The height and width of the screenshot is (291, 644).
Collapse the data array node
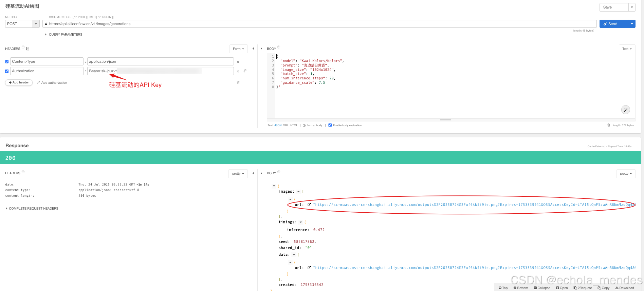tap(294, 255)
